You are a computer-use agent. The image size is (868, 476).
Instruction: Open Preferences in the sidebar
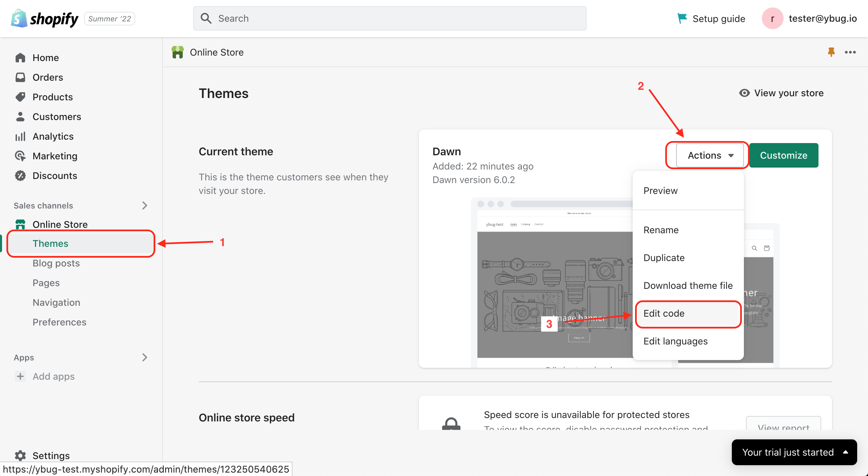59,322
